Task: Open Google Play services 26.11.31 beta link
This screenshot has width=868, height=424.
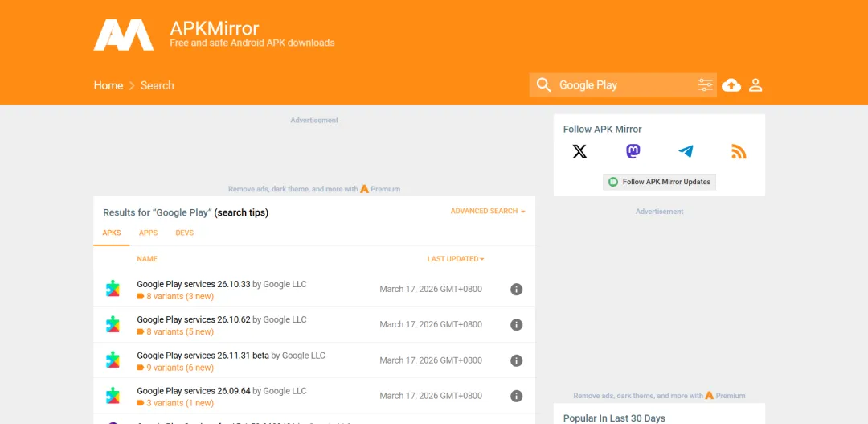Action: [x=203, y=356]
